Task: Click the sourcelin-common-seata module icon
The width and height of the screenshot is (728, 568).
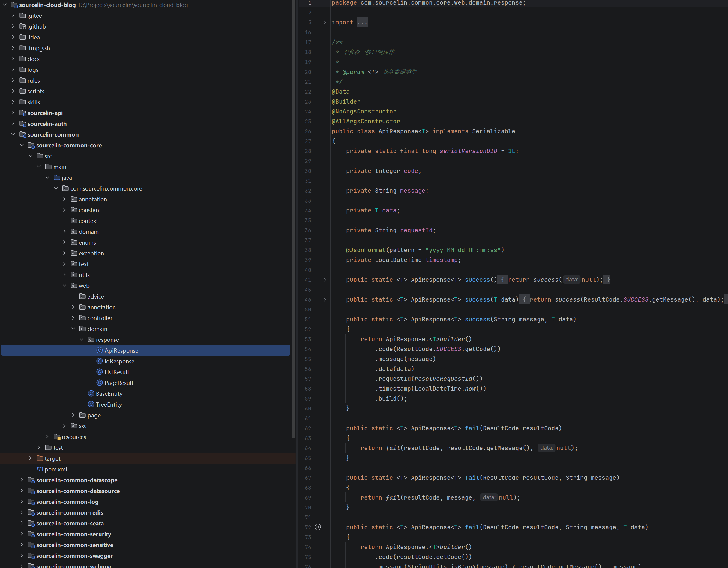Action: tap(31, 523)
